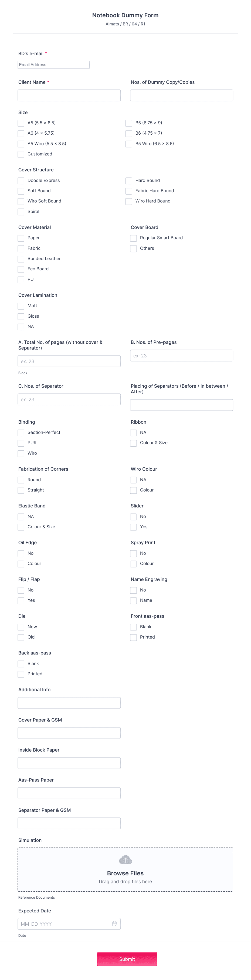Check the Customized size checkbox
Image resolution: width=251 pixels, height=980 pixels.
click(21, 154)
